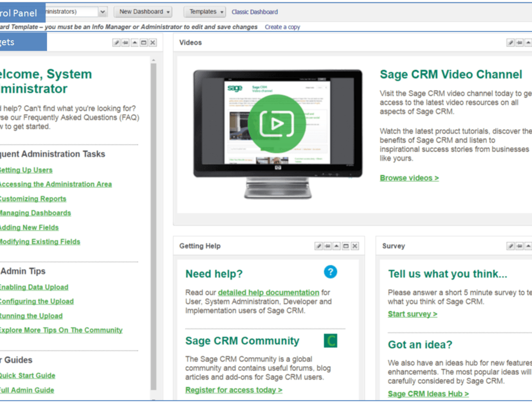Click the monitor thumbnail's silver stand

[278, 188]
